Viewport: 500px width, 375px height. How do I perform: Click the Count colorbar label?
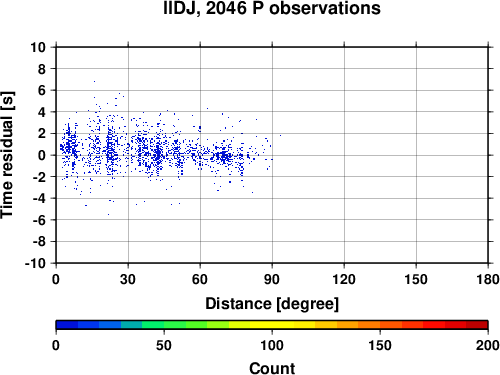272,368
